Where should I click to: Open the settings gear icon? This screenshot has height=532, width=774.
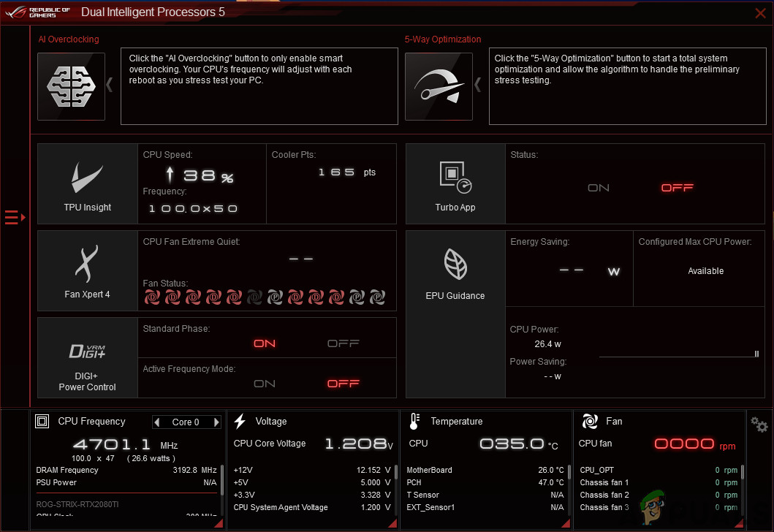tap(759, 425)
